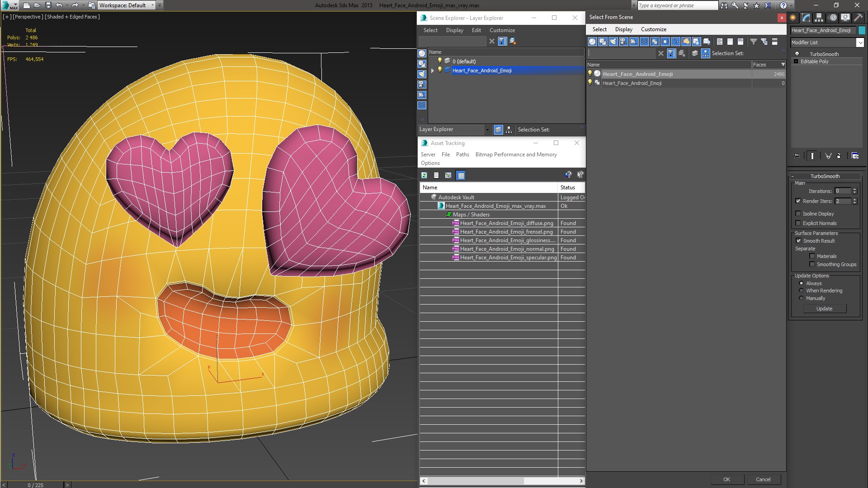Select the When Rendering radio option

801,291
